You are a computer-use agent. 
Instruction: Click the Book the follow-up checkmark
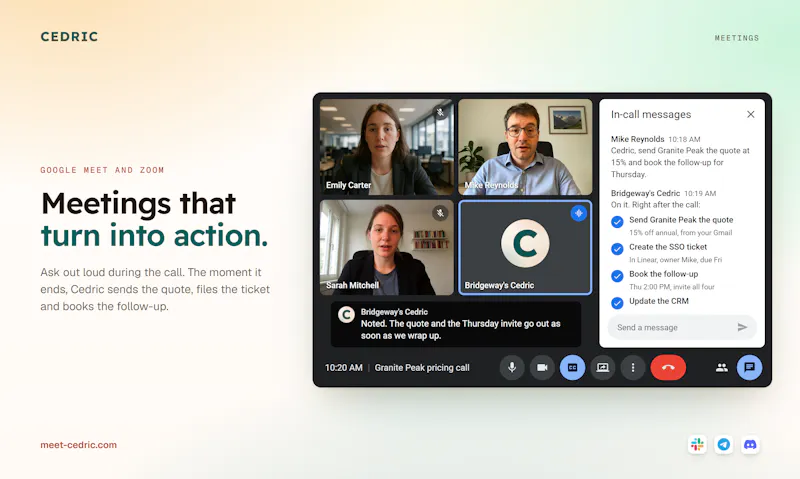point(617,276)
